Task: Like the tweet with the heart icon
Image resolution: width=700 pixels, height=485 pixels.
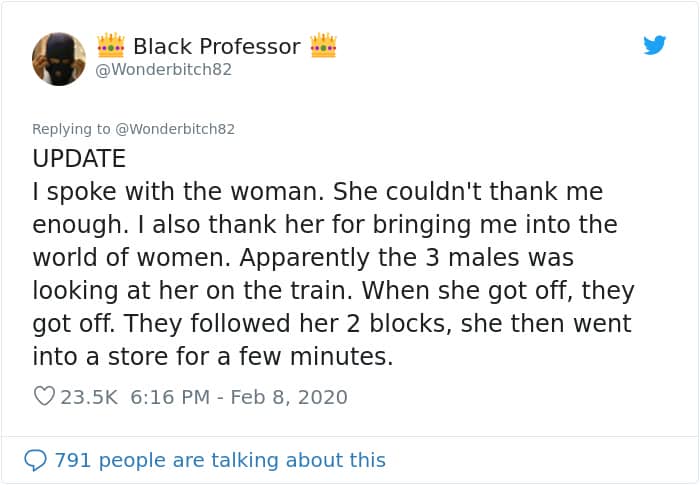Action: click(44, 397)
